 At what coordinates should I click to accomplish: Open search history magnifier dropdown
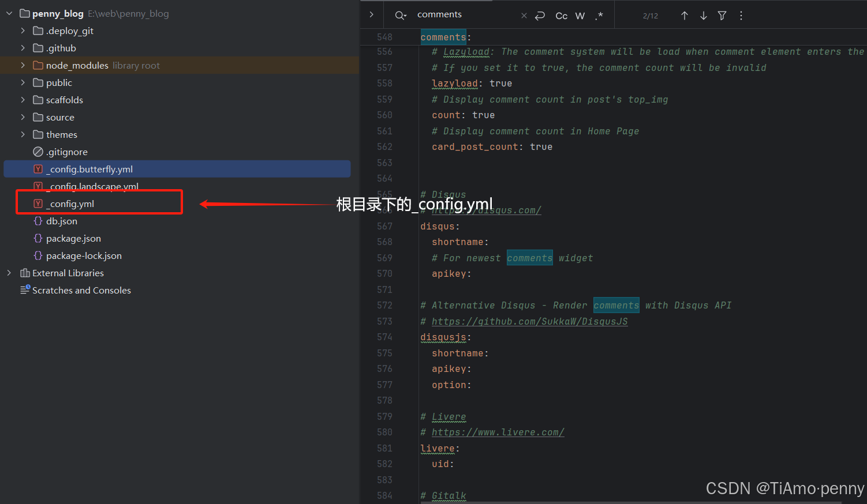[401, 16]
